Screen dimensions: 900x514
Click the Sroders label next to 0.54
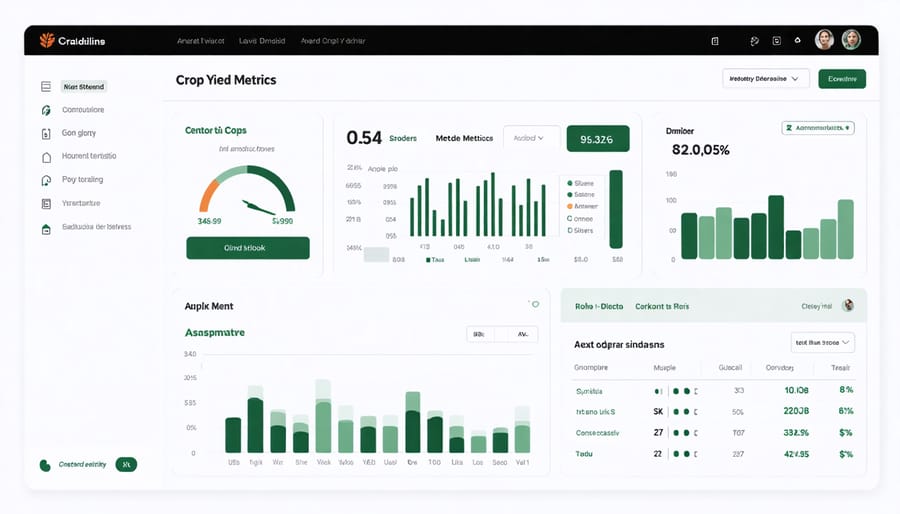403,138
